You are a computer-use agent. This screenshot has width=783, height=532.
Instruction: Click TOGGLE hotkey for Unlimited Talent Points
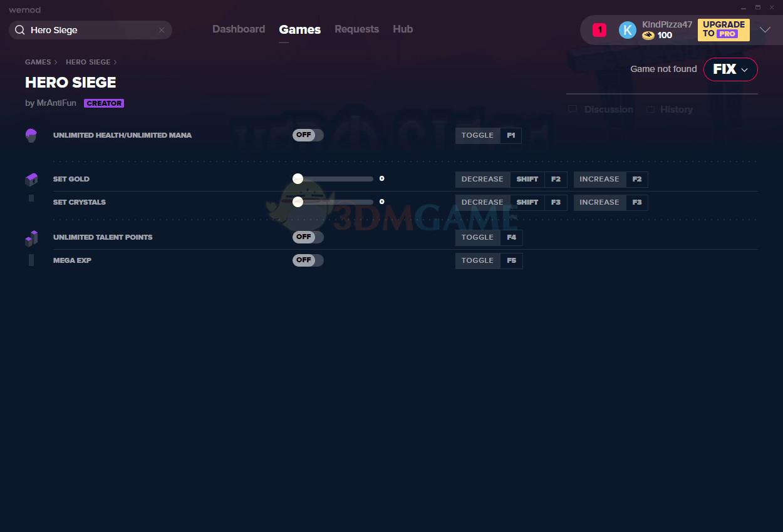coord(478,237)
